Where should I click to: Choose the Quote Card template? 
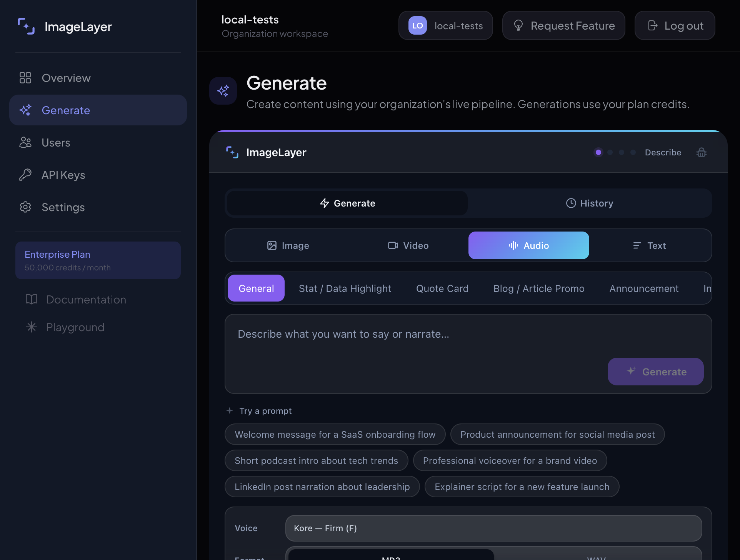[x=442, y=288]
